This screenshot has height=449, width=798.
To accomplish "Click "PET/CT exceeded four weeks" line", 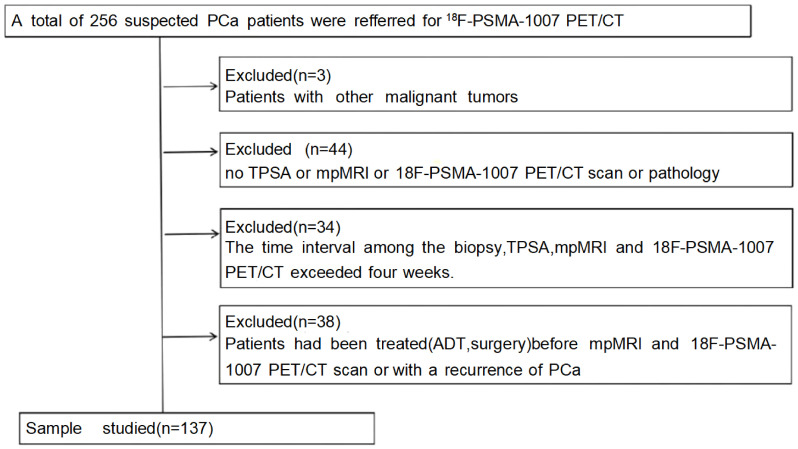I will click(339, 272).
